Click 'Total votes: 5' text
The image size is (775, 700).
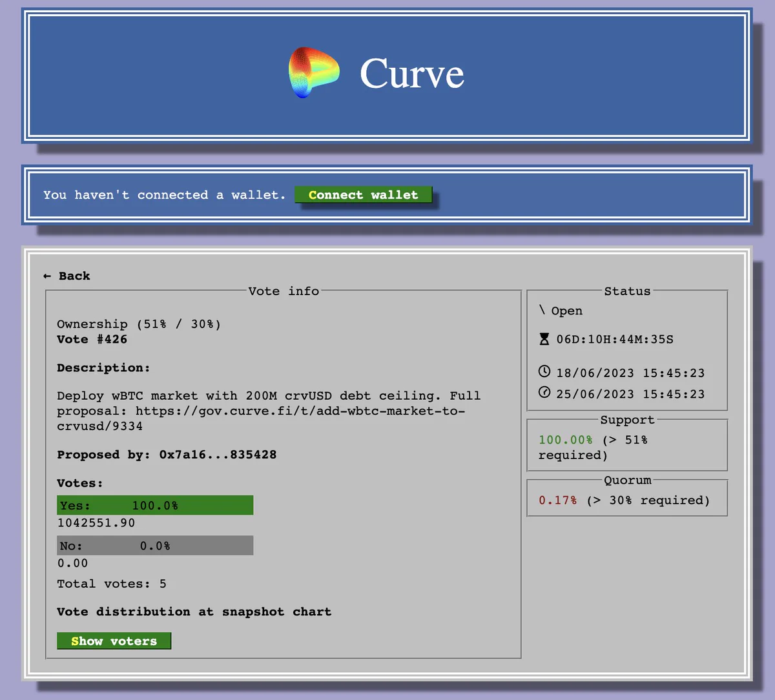[112, 584]
